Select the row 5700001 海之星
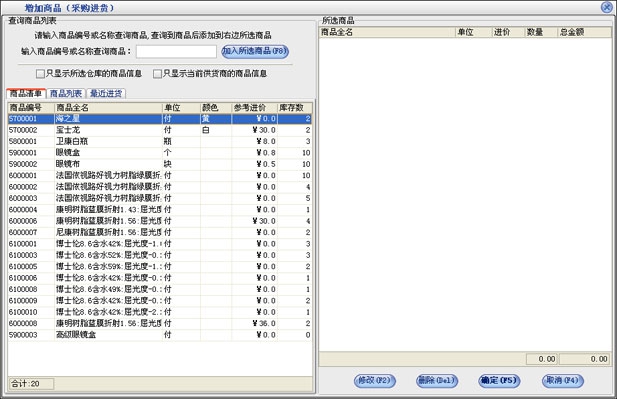The height and width of the screenshot is (399, 617). pyautogui.click(x=160, y=118)
